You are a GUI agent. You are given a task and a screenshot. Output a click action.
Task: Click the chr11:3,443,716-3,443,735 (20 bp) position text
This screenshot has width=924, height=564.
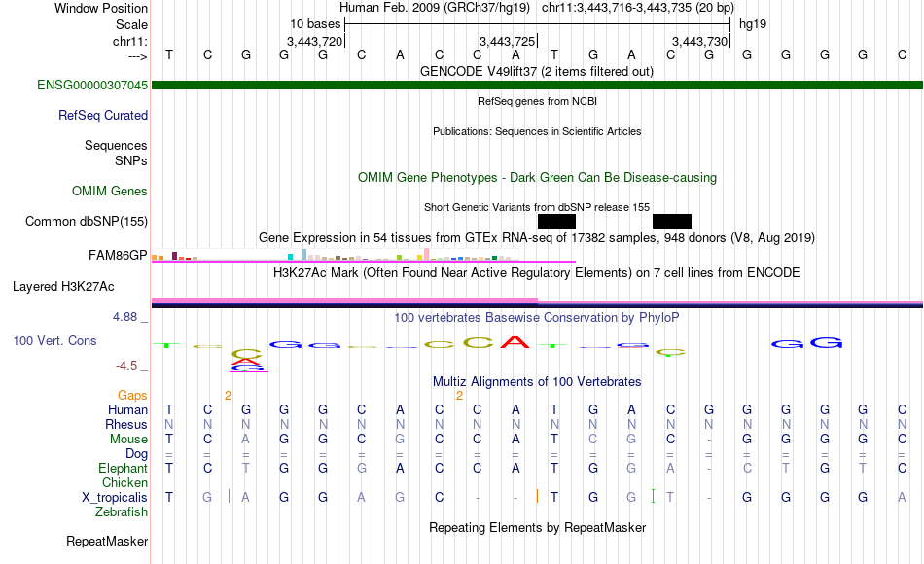tap(638, 8)
